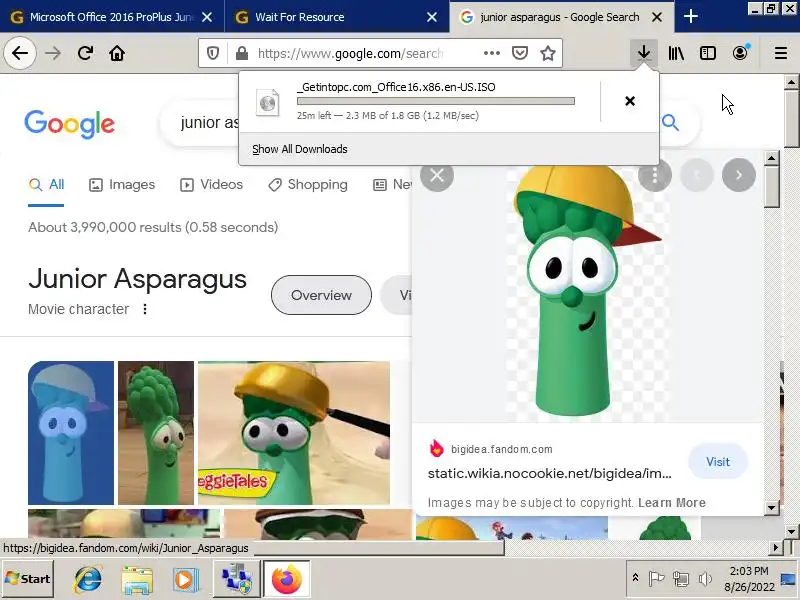Viewport: 800px width, 600px height.
Task: Click the download progress bar
Action: coord(436,101)
